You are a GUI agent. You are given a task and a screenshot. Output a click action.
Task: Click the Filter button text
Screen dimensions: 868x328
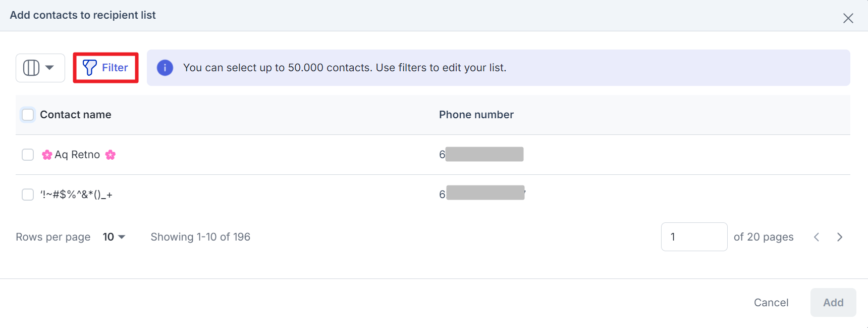pyautogui.click(x=115, y=68)
